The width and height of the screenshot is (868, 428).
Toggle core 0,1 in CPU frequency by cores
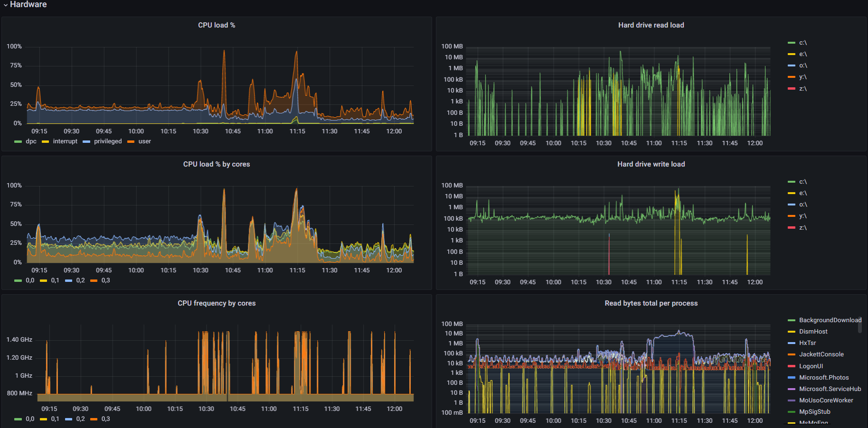point(55,419)
